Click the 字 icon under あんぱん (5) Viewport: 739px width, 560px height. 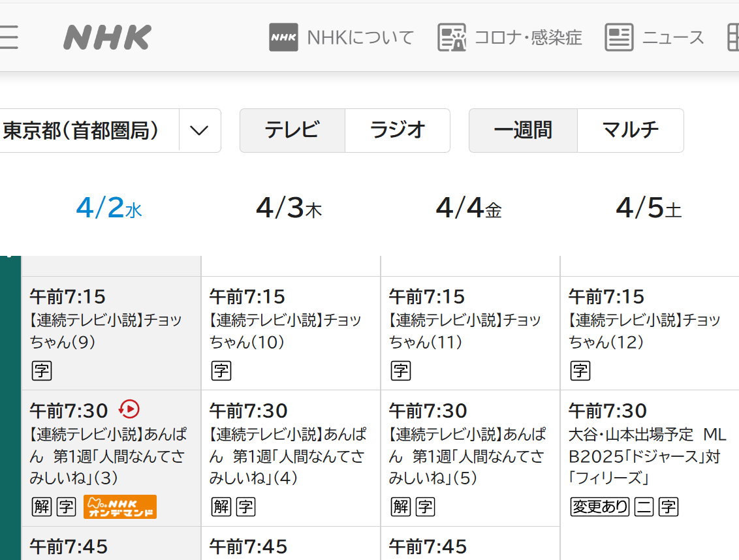coord(426,507)
